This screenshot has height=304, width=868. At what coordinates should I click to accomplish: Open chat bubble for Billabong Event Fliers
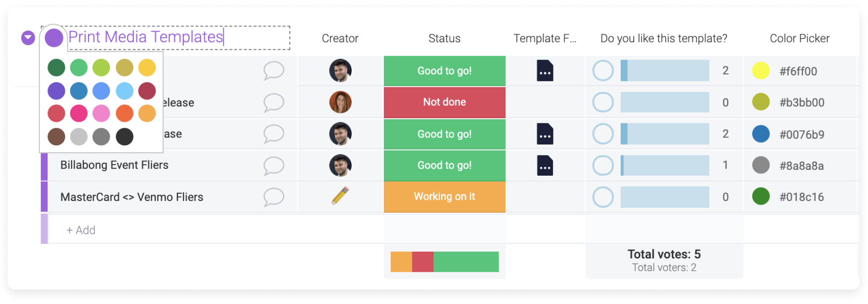tap(274, 166)
